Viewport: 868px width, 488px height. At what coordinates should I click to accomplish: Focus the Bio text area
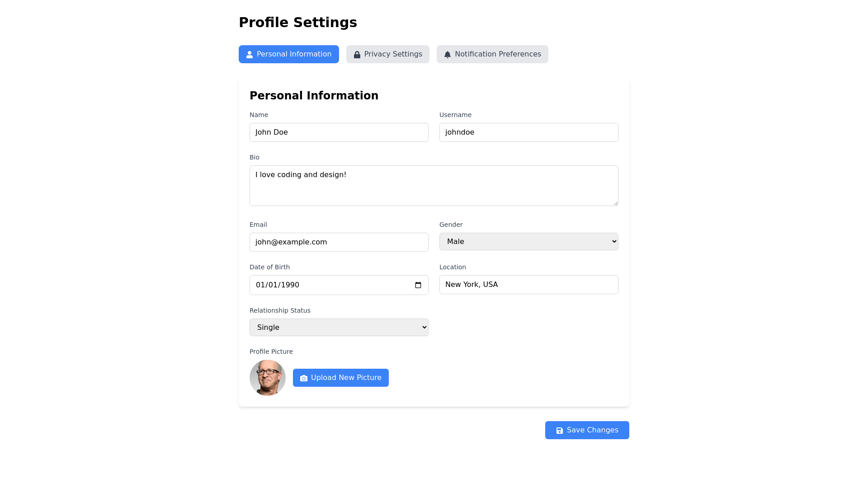point(434,186)
